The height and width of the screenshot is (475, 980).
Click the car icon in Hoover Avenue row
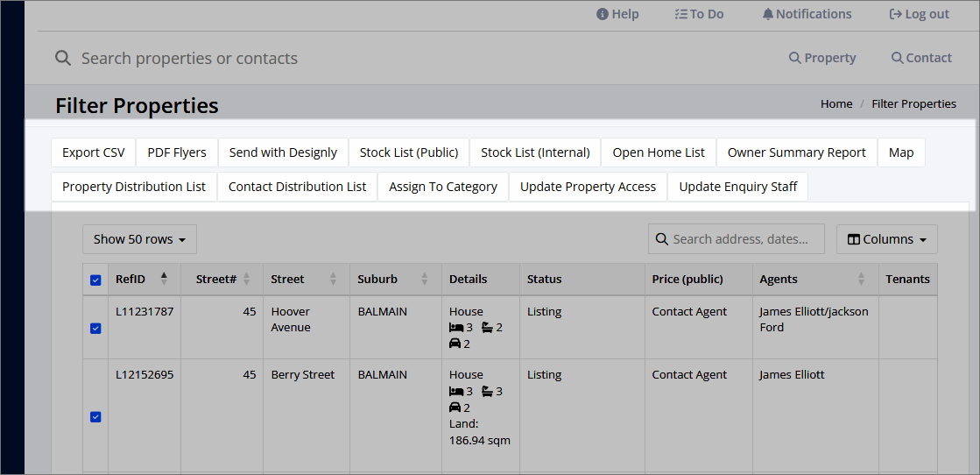(455, 344)
